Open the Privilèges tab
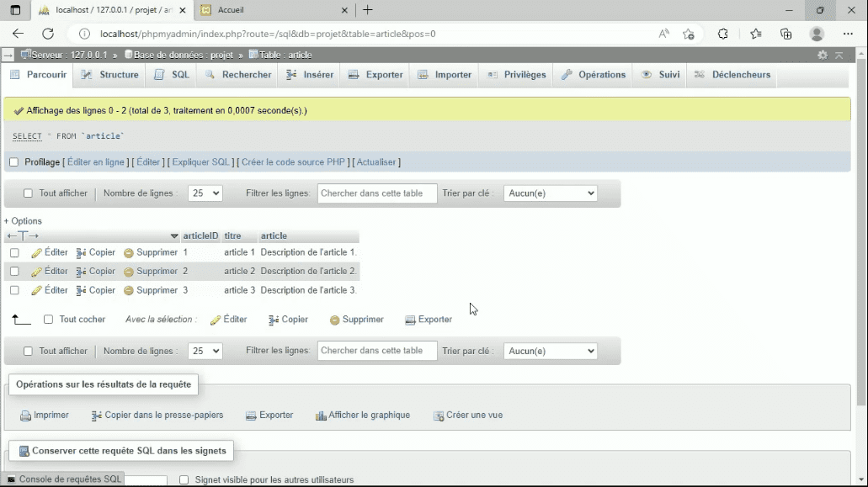The height and width of the screenshot is (487, 868). click(x=516, y=75)
